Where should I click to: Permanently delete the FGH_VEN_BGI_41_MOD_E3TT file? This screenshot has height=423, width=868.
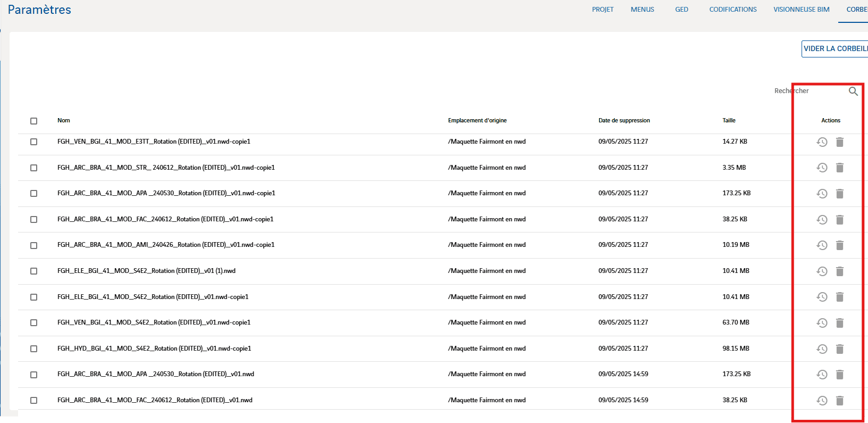840,142
